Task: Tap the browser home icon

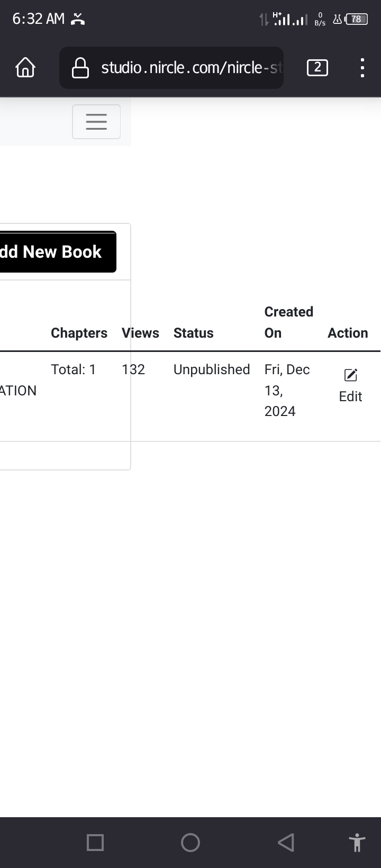Action: pyautogui.click(x=25, y=68)
